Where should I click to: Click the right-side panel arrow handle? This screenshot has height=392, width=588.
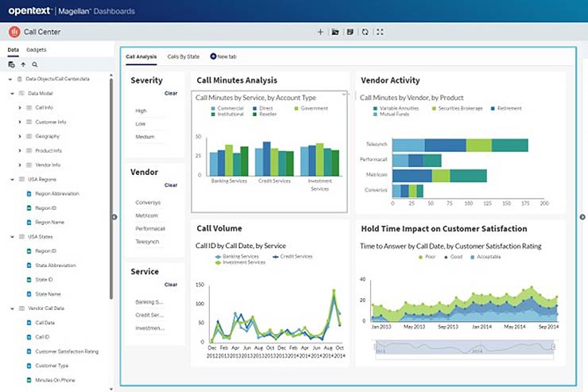582,217
